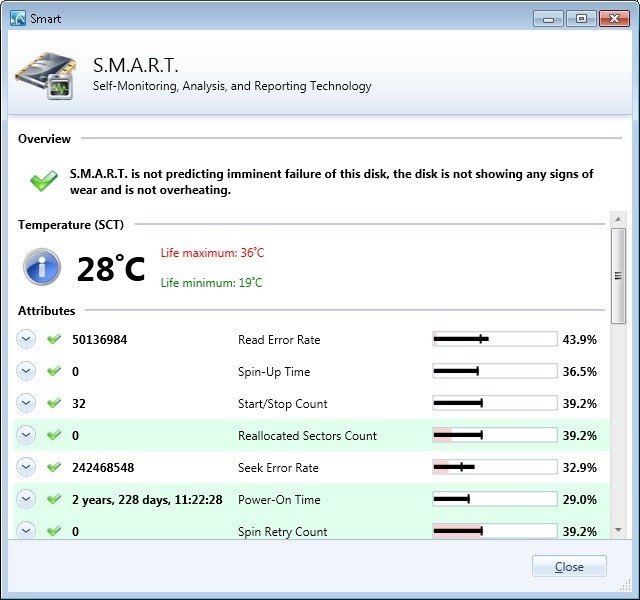Click the 'Attributes' section heading
The height and width of the screenshot is (600, 640).
[x=47, y=311]
